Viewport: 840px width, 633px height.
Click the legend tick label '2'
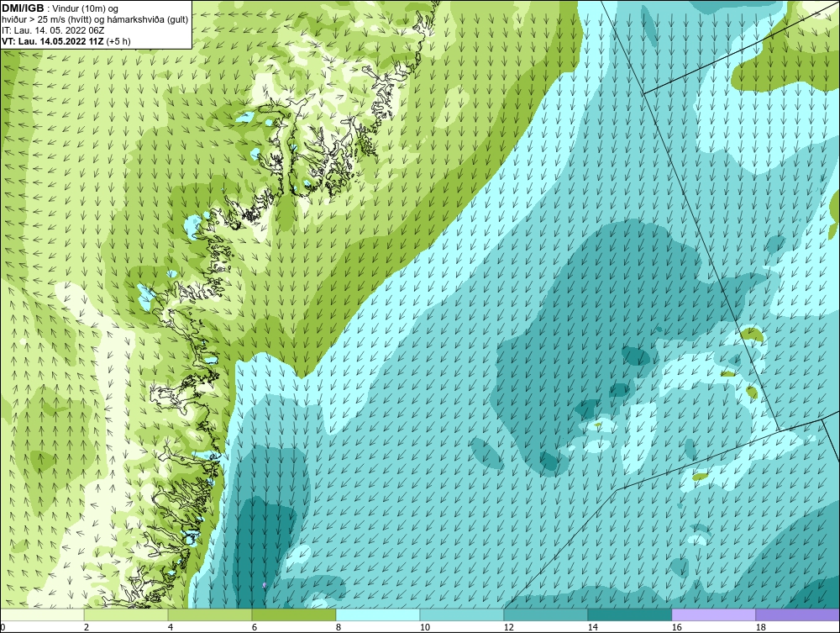point(87,627)
